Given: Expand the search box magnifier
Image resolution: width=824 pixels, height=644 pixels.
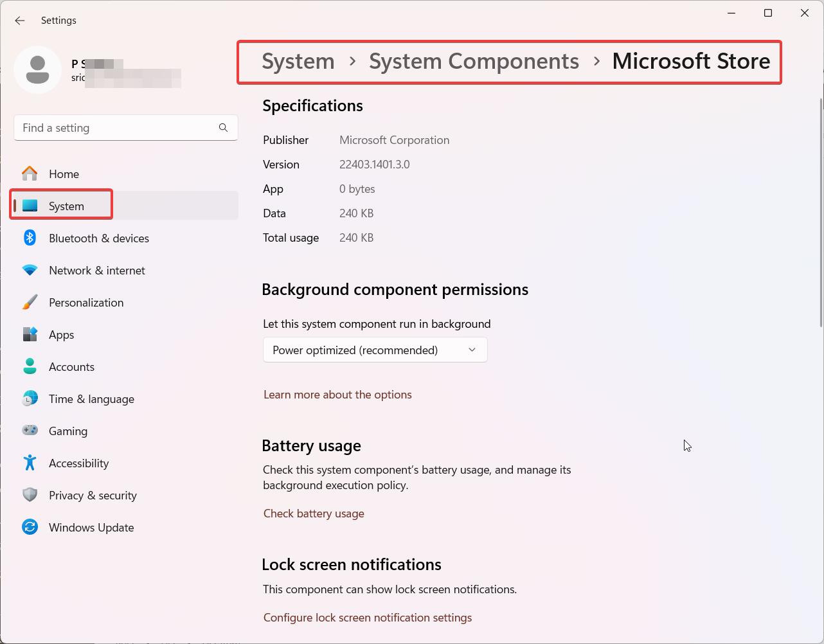Looking at the screenshot, I should pyautogui.click(x=223, y=127).
